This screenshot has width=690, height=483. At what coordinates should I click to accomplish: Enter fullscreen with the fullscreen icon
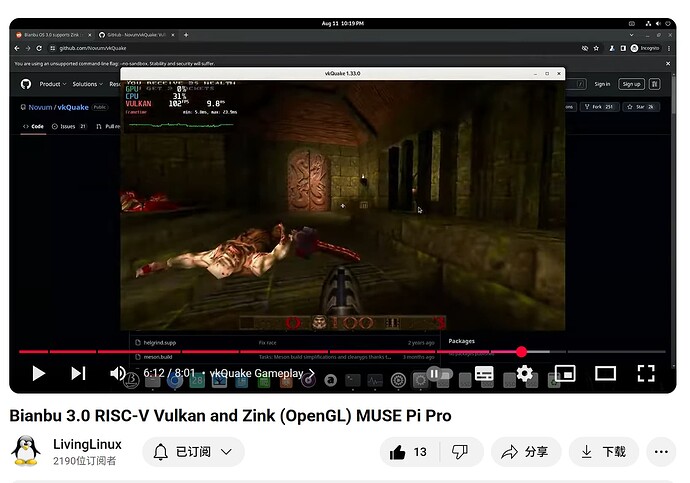point(646,373)
